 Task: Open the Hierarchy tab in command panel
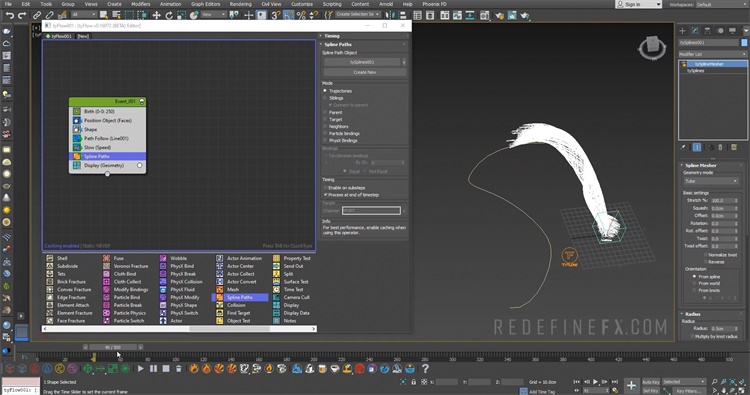707,31
